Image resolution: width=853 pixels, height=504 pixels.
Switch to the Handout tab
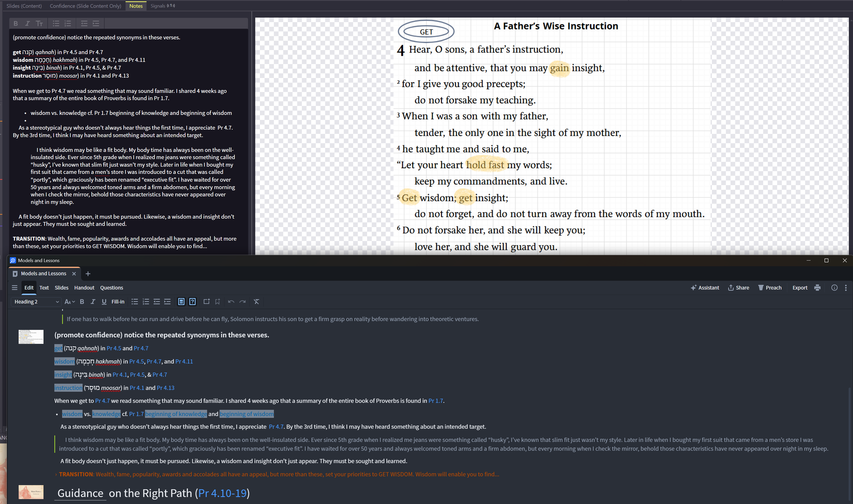[x=84, y=288]
